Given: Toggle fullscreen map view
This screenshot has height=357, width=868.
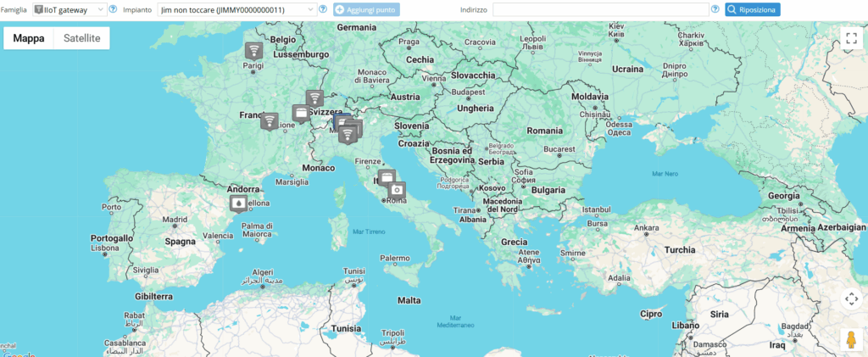Looking at the screenshot, I should tap(851, 38).
